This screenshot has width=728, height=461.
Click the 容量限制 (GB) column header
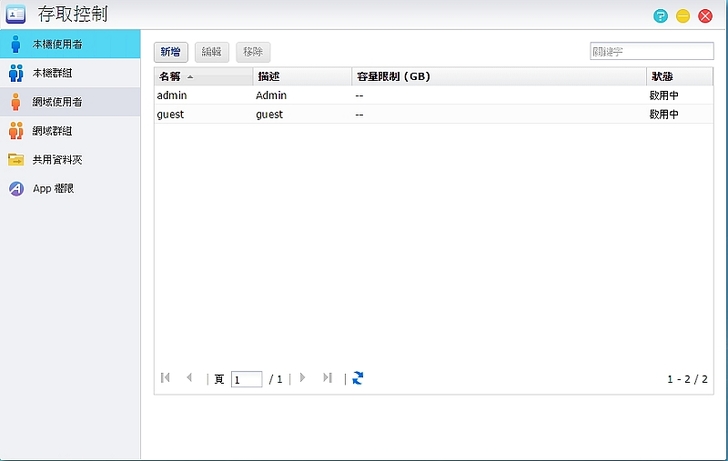pyautogui.click(x=498, y=77)
